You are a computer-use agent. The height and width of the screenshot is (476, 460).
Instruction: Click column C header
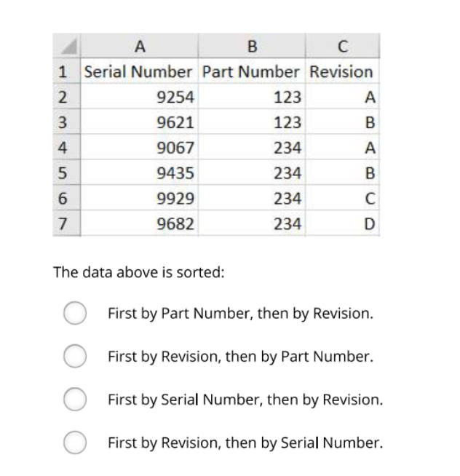pyautogui.click(x=341, y=47)
